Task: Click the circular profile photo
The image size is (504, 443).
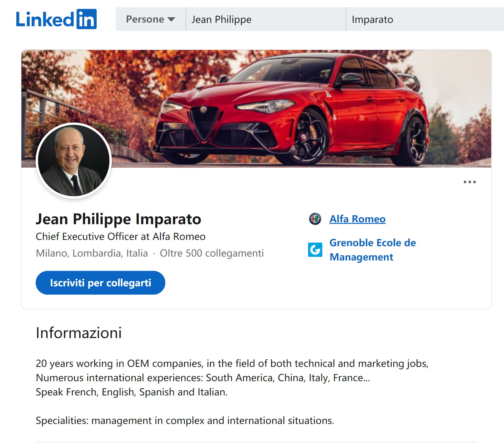Action: click(74, 161)
